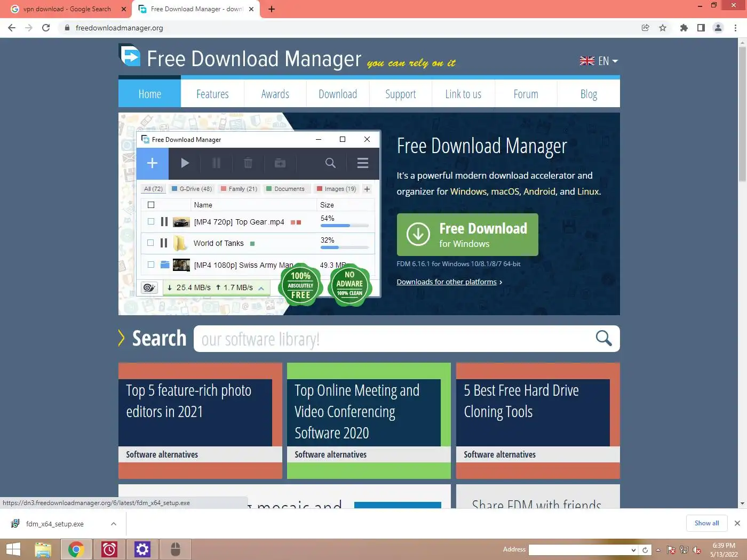Close the vpn download Google Search tab
The height and width of the screenshot is (560, 747).
(124, 9)
